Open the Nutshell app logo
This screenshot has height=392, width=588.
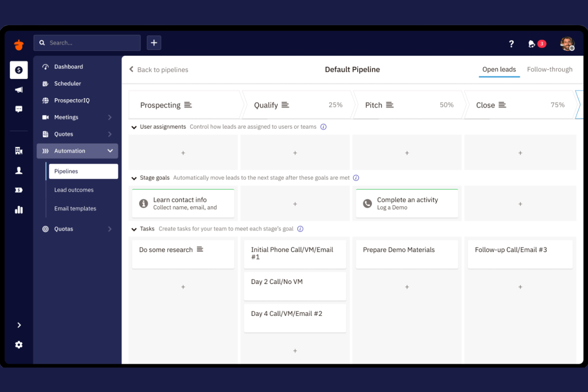[x=19, y=44]
